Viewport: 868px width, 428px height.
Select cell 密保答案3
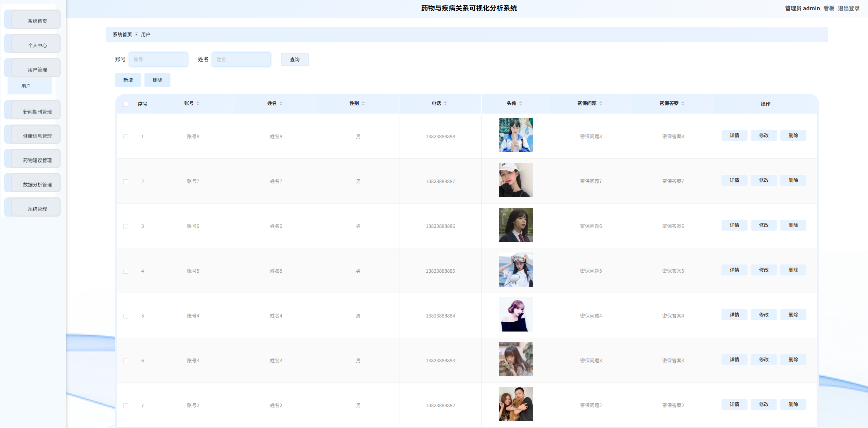point(673,361)
